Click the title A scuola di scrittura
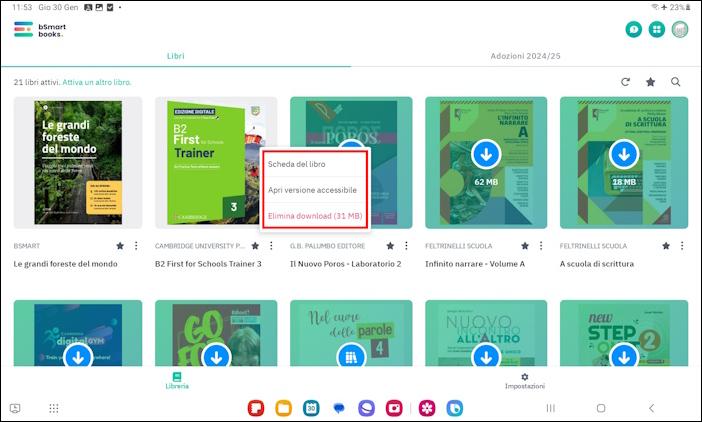The height and width of the screenshot is (422, 702). [x=597, y=264]
